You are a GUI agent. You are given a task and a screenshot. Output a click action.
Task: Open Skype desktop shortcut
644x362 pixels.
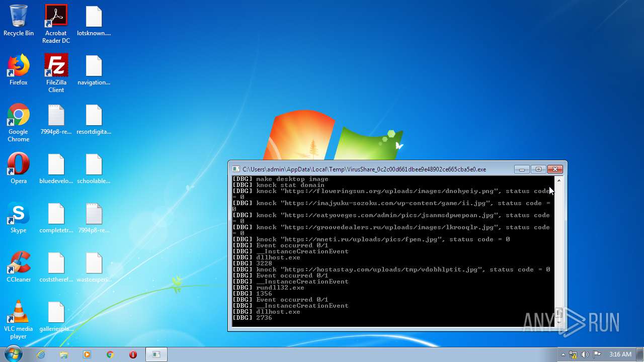tap(19, 218)
